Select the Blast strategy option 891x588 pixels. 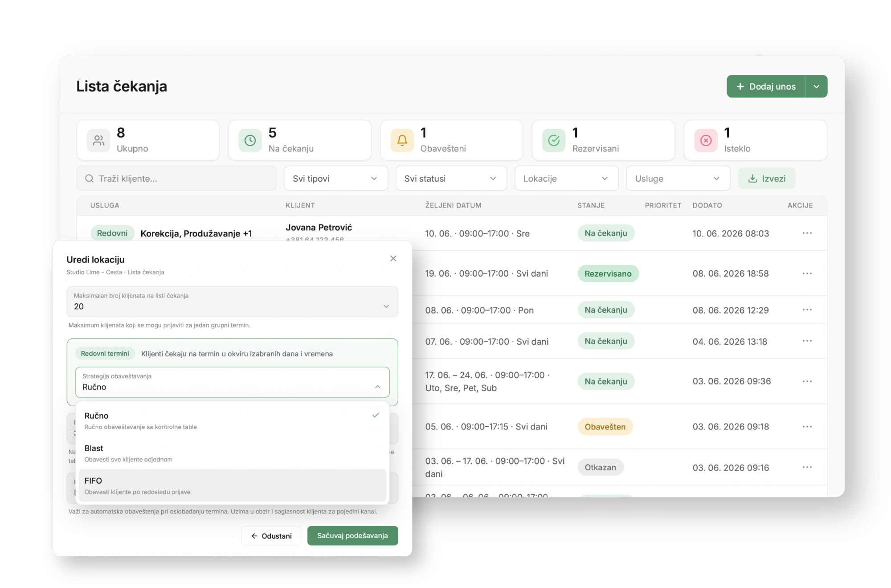coord(232,453)
